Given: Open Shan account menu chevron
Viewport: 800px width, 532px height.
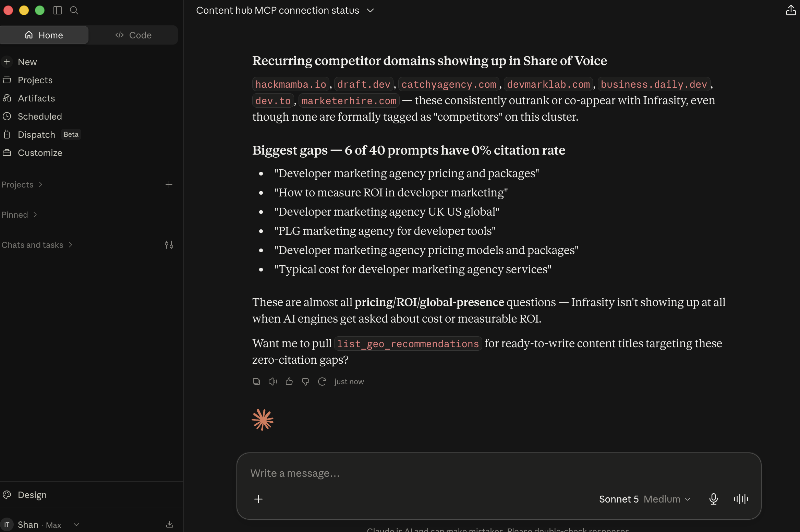Looking at the screenshot, I should 76,524.
